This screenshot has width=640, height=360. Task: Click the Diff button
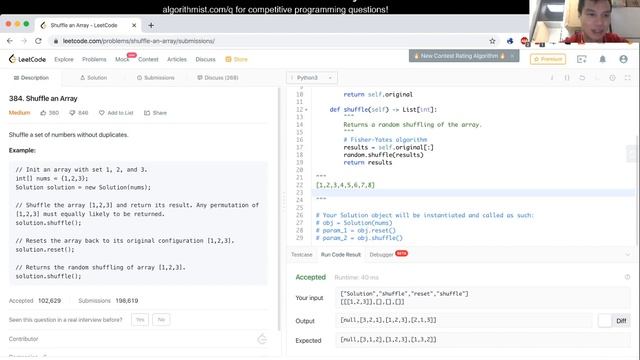(621, 321)
